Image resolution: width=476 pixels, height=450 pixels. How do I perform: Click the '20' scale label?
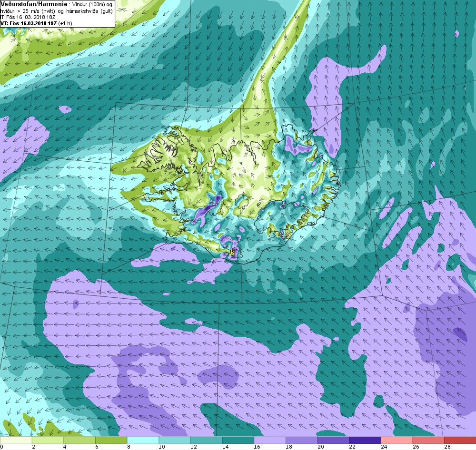[320, 447]
